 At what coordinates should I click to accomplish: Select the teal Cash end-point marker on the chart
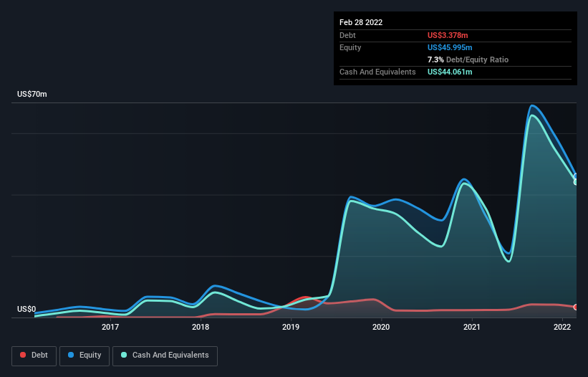tap(576, 182)
